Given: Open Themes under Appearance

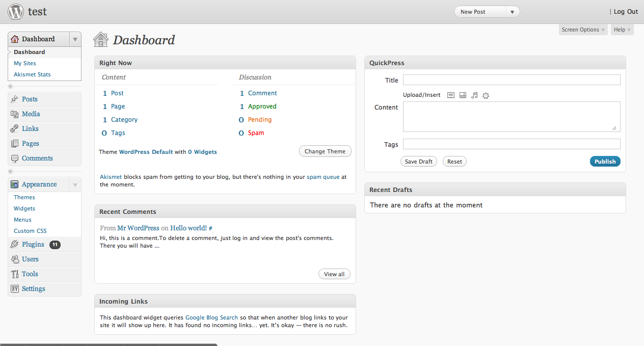Looking at the screenshot, I should pos(24,197).
